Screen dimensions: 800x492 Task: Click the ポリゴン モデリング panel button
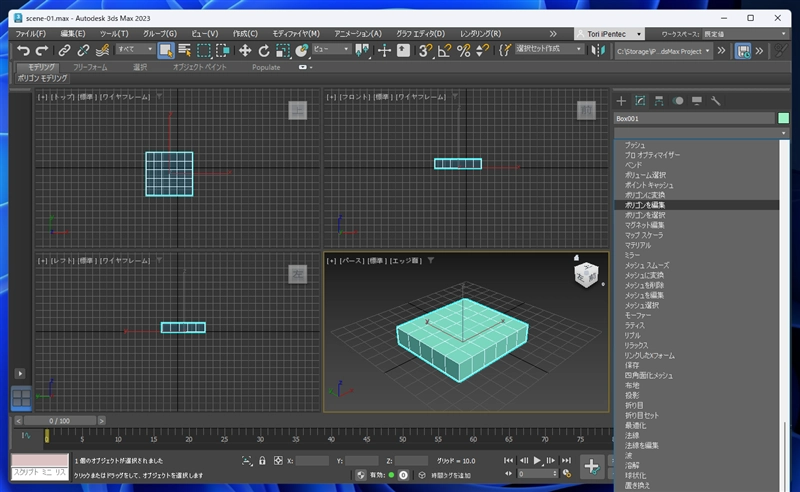42,78
